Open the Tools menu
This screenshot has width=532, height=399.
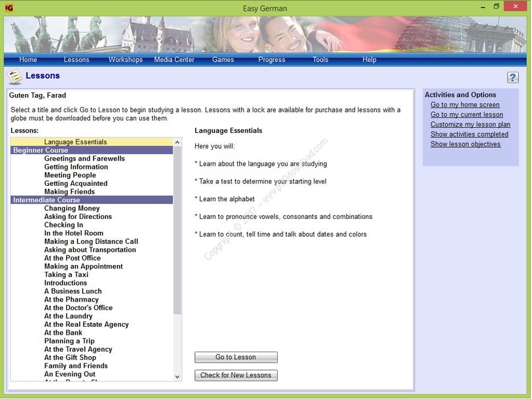(x=320, y=60)
